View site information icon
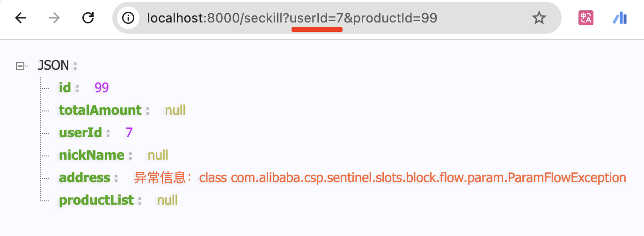The width and height of the screenshot is (644, 236). click(128, 18)
